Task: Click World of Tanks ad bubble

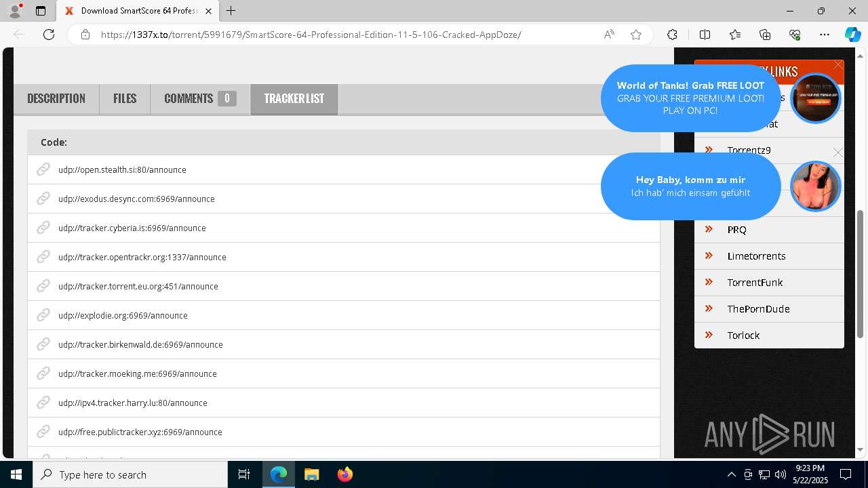Action: tap(690, 98)
